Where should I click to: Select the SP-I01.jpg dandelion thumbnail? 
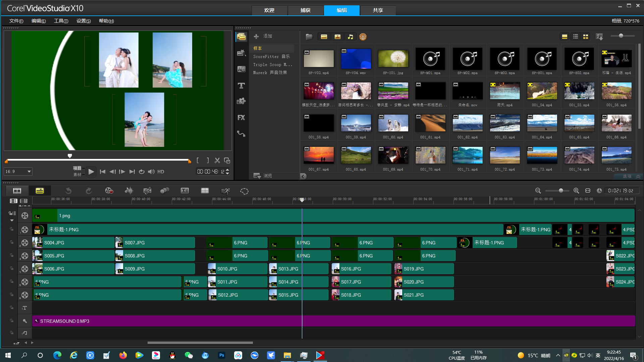[x=393, y=59]
